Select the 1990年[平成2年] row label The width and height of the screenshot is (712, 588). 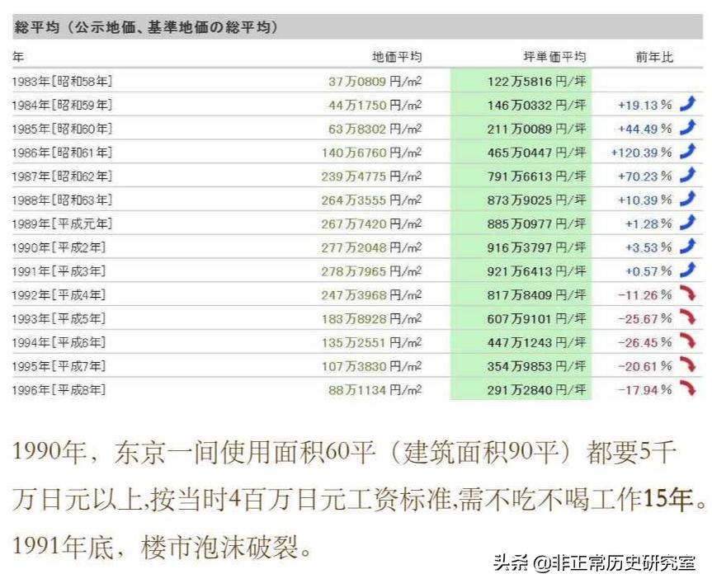click(x=59, y=247)
